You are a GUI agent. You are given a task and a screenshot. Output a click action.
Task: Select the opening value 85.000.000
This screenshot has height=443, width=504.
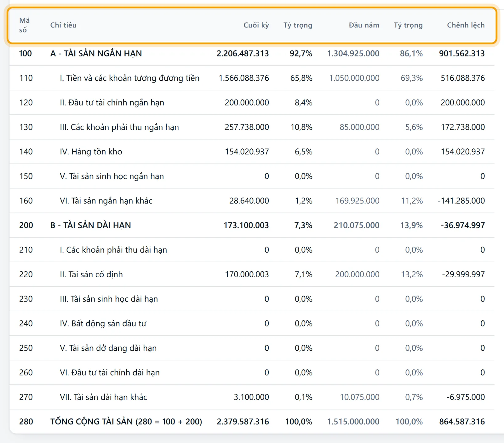(360, 127)
